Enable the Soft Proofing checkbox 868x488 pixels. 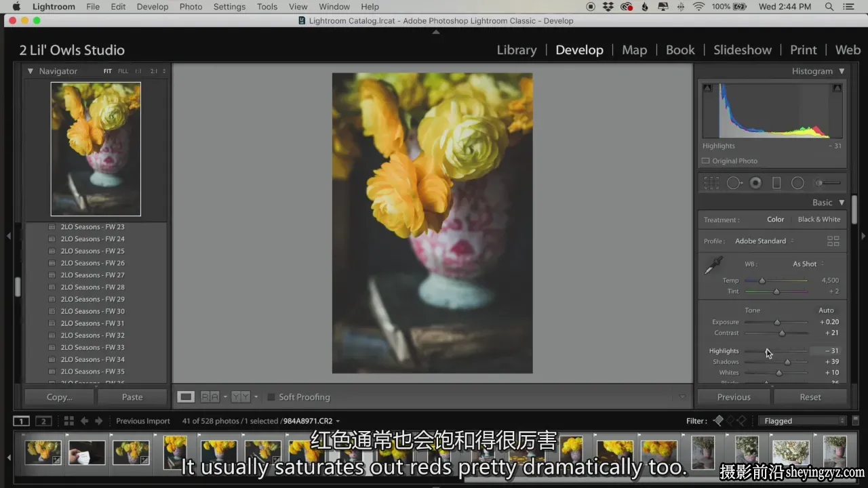coord(271,397)
